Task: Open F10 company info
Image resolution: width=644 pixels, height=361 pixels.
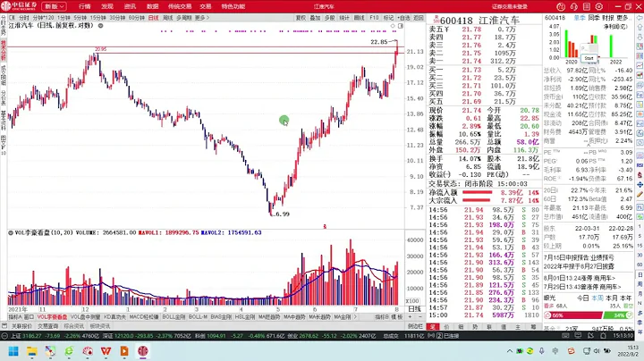Action: tap(374, 18)
